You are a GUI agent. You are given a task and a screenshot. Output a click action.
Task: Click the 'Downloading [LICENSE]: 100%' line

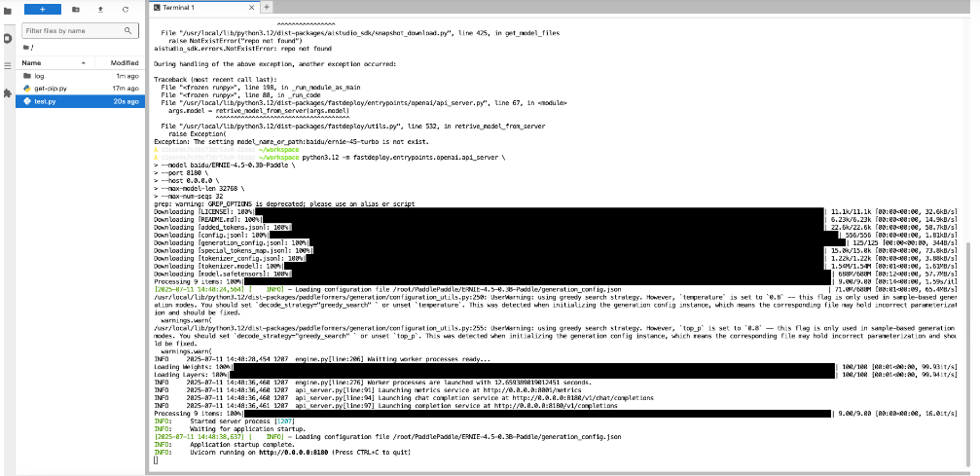[x=555, y=212]
